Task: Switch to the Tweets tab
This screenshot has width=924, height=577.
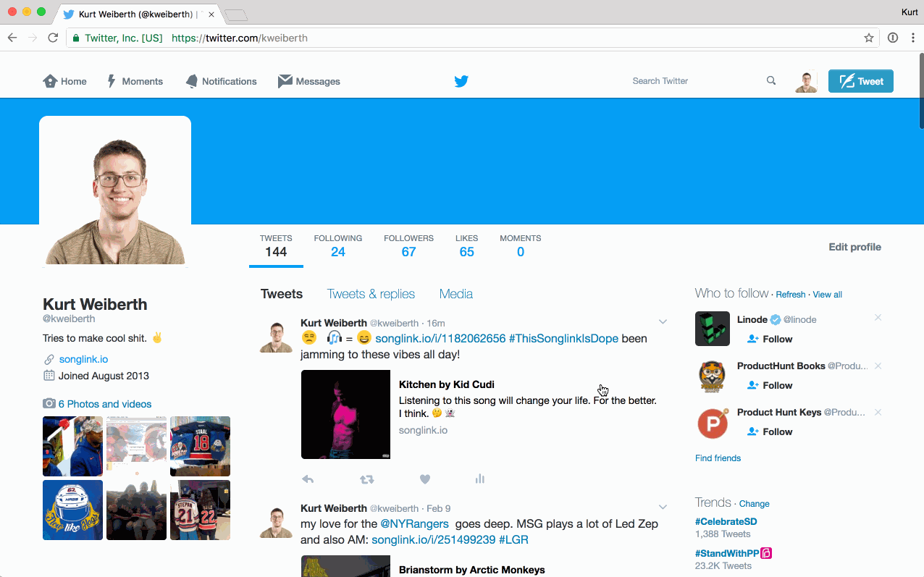Action: point(282,294)
